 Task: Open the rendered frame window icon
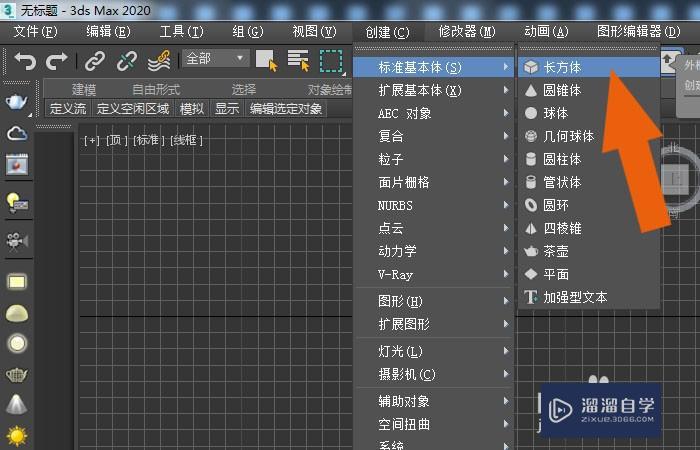pyautogui.click(x=17, y=165)
